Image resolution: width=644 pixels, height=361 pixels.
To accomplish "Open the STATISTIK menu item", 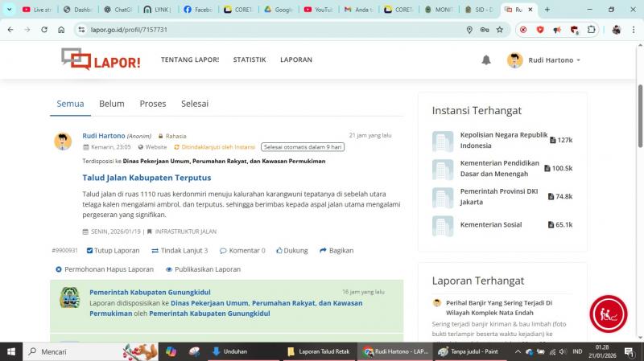I will point(249,60).
